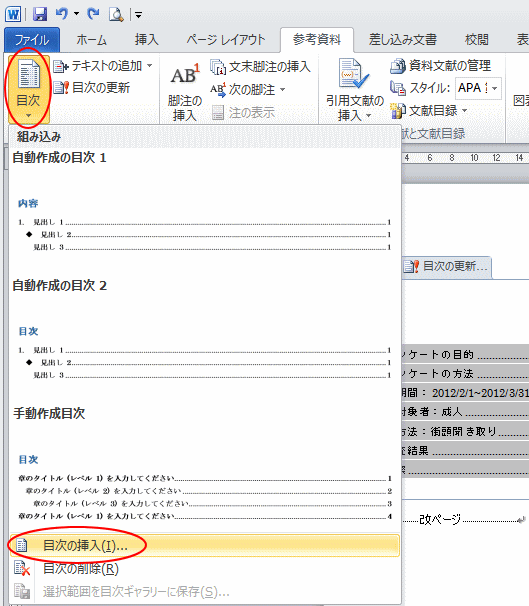Viewport: 529px width, 606px height.
Task: Click the ケートの目的 contents entry
Action: point(465,354)
